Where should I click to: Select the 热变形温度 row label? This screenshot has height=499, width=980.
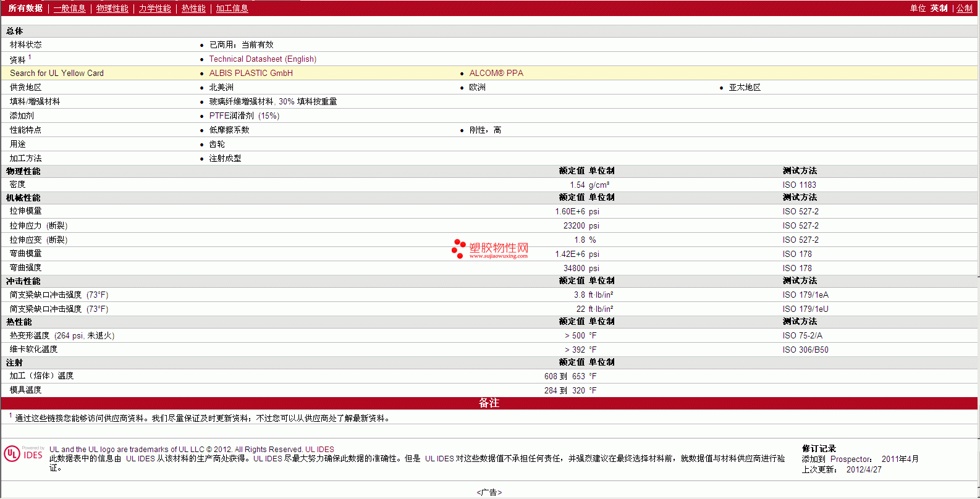62,335
